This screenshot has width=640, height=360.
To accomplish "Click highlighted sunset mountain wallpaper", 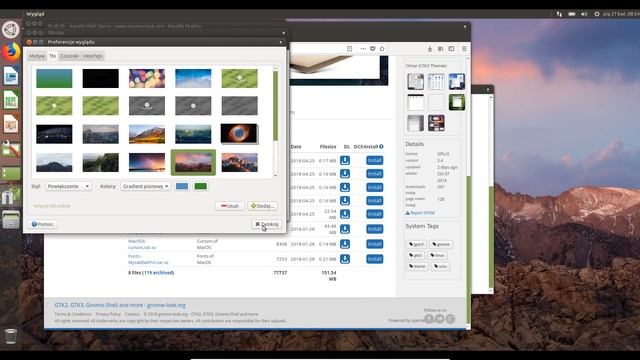I will coord(193,162).
